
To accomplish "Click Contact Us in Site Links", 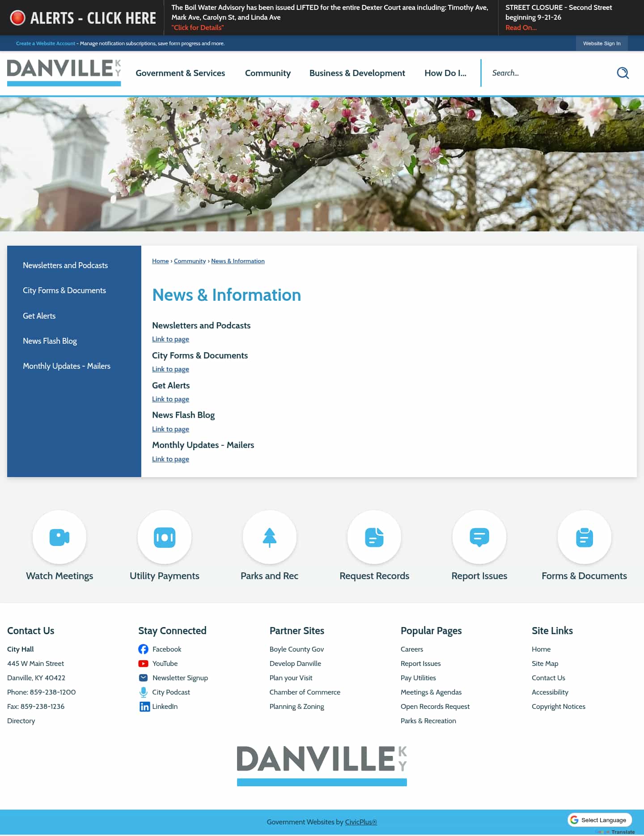I will [x=548, y=678].
